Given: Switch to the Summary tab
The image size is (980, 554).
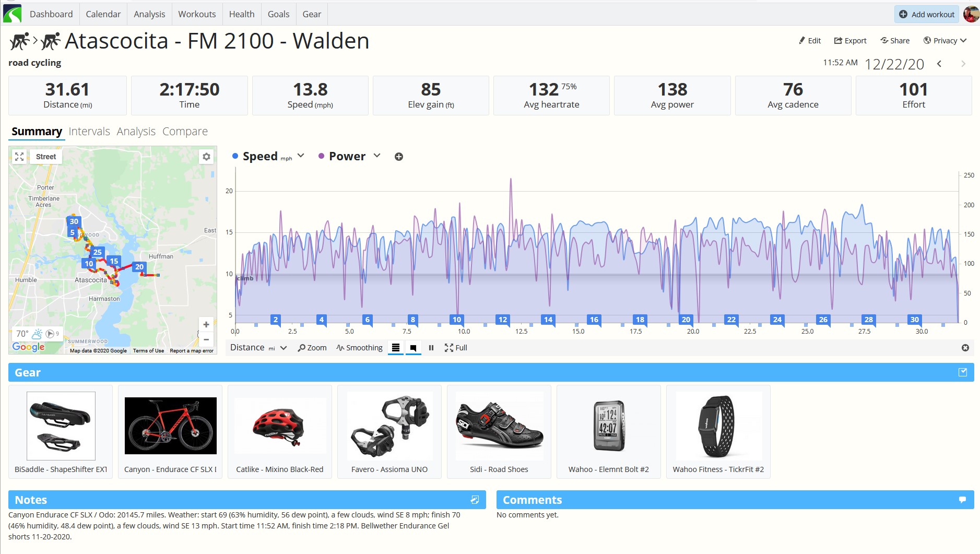Looking at the screenshot, I should coord(37,132).
